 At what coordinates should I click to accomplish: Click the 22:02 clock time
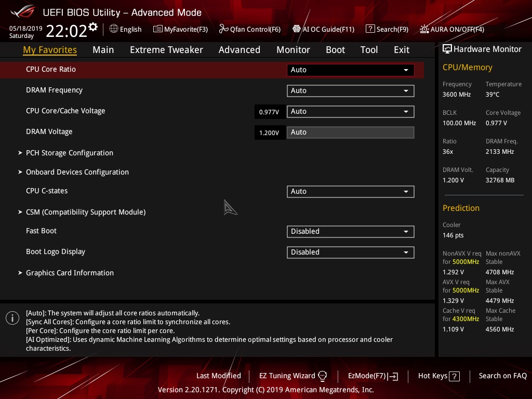[66, 31]
